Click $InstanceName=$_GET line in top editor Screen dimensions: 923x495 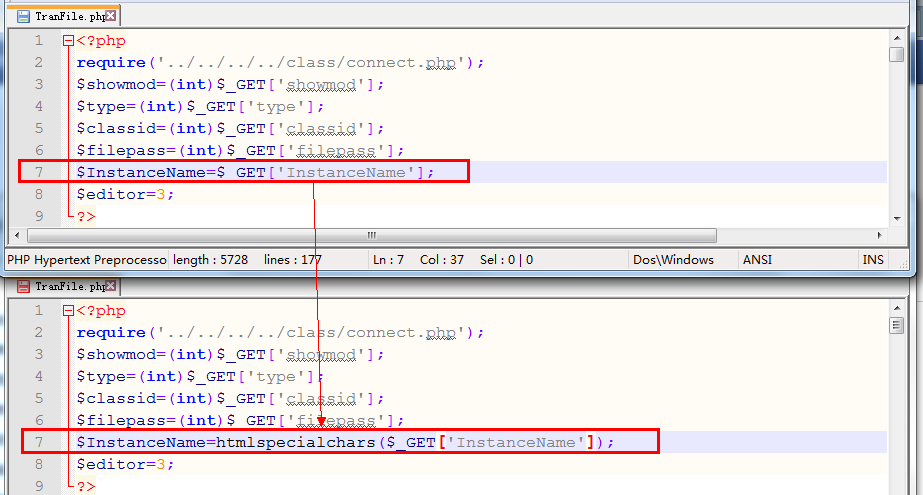tap(255, 172)
